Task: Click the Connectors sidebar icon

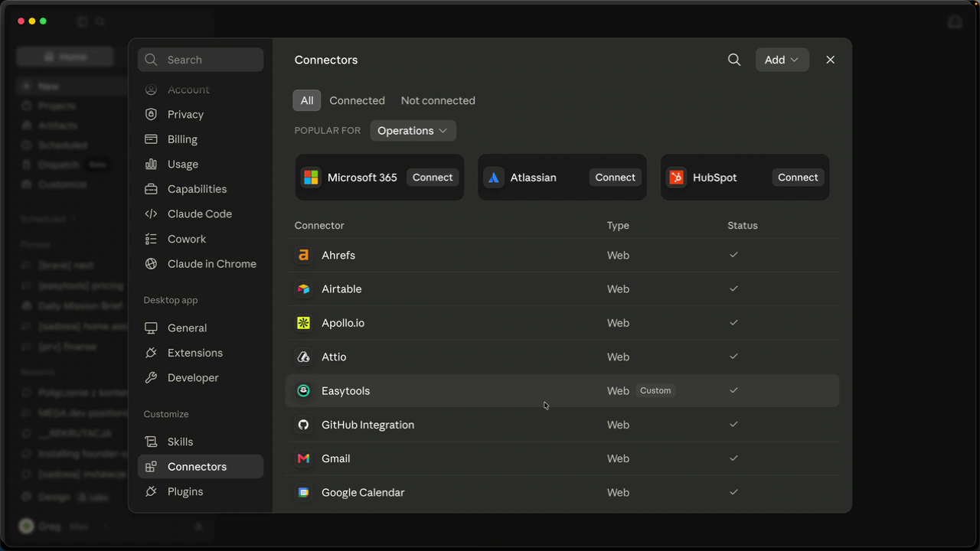Action: pos(151,467)
